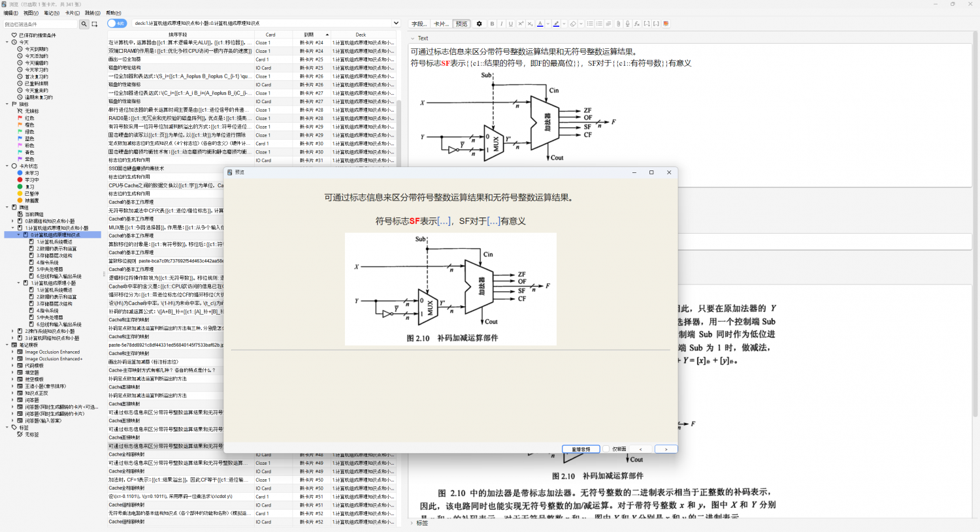Select the green flag filter in sidebar
Image resolution: width=980 pixels, height=532 pixels.
click(x=20, y=132)
